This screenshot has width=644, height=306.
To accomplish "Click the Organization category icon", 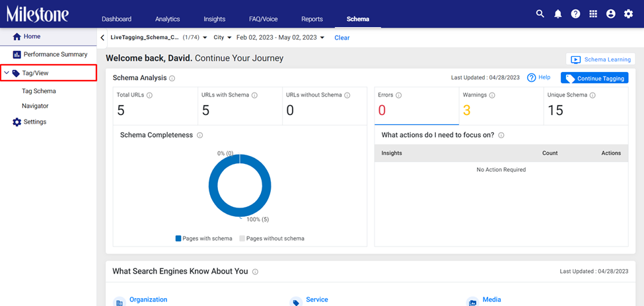I will tap(120, 302).
